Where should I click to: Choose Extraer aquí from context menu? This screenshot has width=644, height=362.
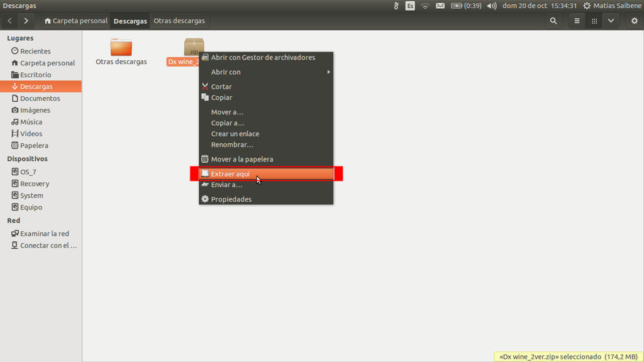(x=266, y=174)
